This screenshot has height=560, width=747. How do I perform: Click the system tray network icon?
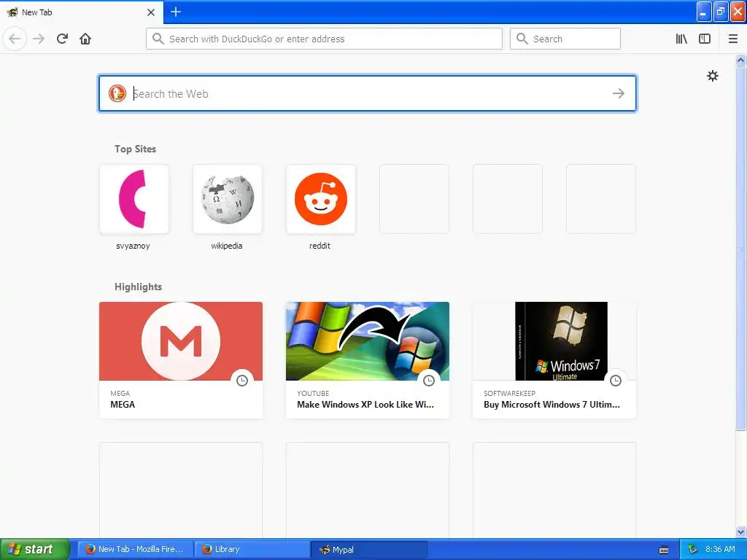(693, 549)
